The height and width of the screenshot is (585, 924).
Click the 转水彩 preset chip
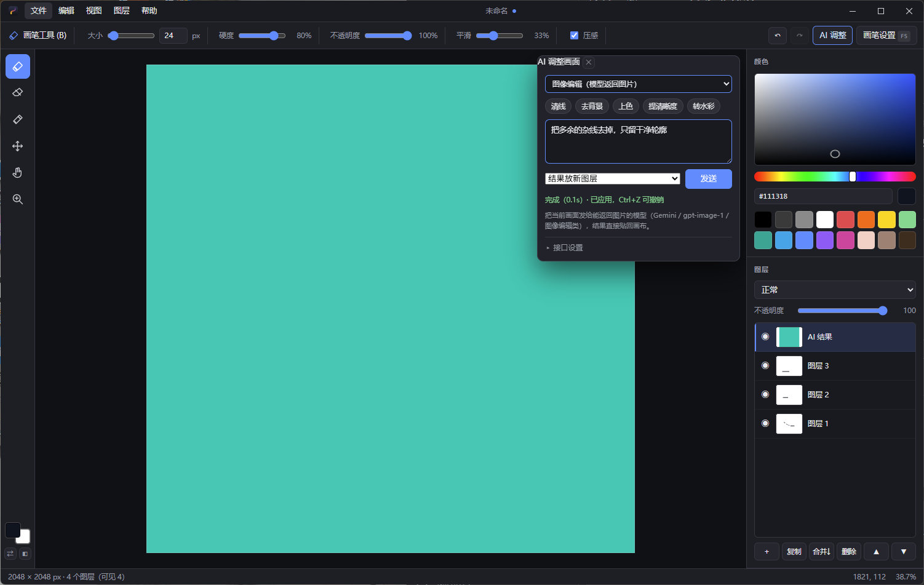[703, 106]
